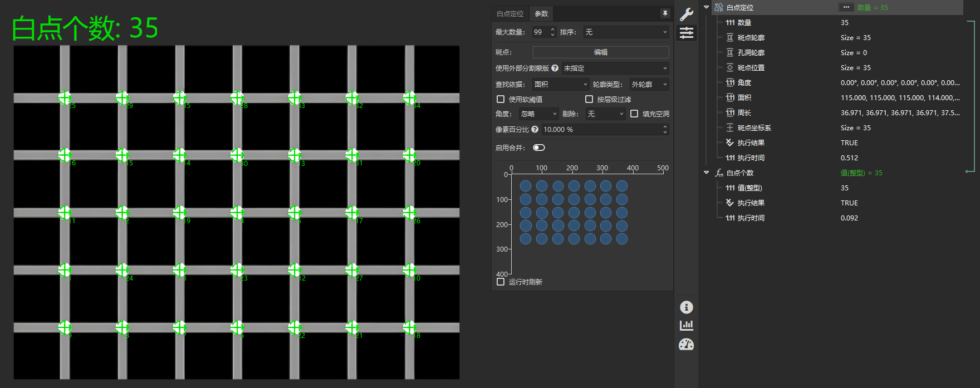The width and height of the screenshot is (980, 388).
Task: Click the bar chart statistics icon
Action: coord(687,325)
